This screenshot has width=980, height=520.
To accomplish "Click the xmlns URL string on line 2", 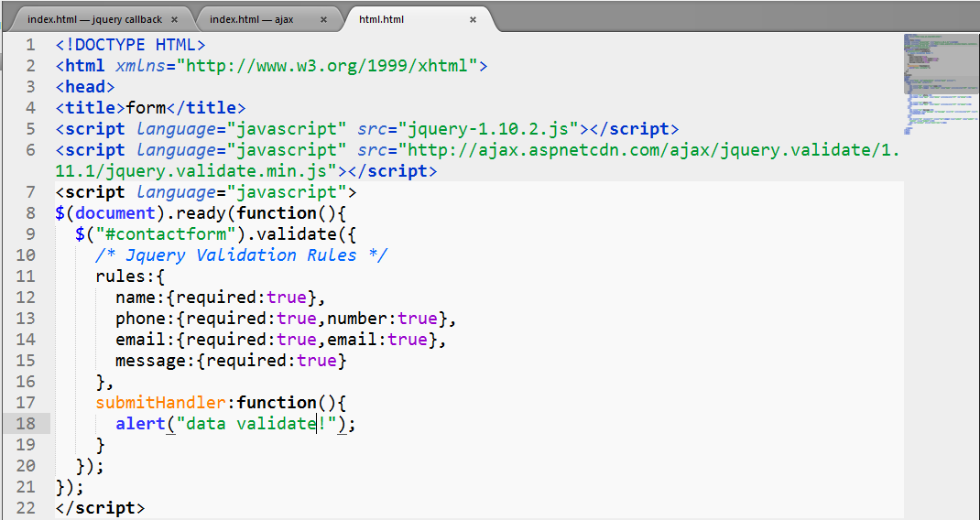I will pos(327,66).
